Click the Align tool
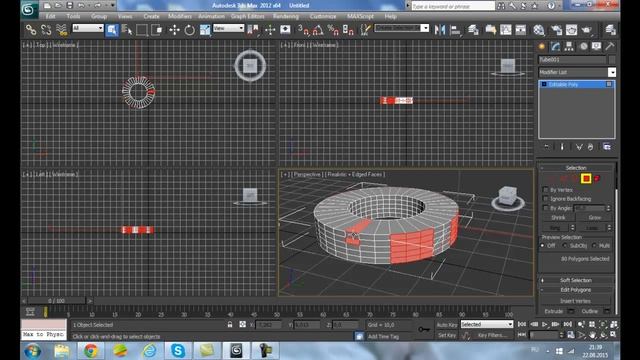The height and width of the screenshot is (360, 640). click(x=455, y=30)
